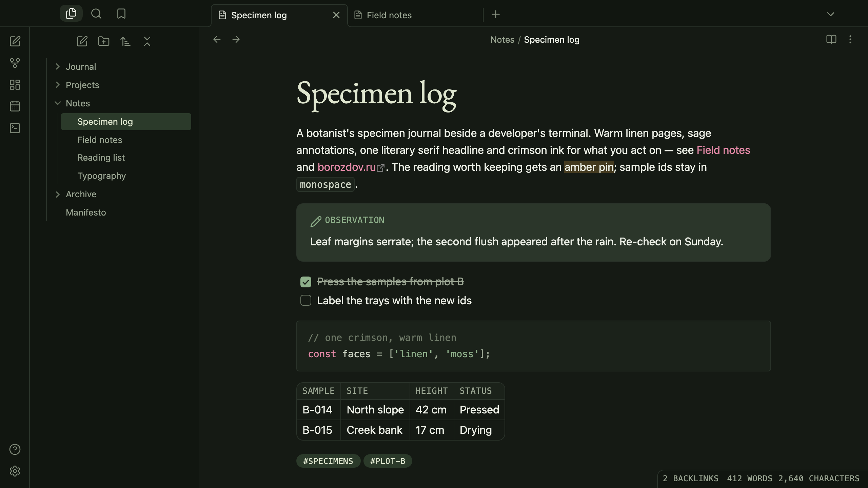
Task: Open Typography note in sidebar
Action: pos(126,176)
